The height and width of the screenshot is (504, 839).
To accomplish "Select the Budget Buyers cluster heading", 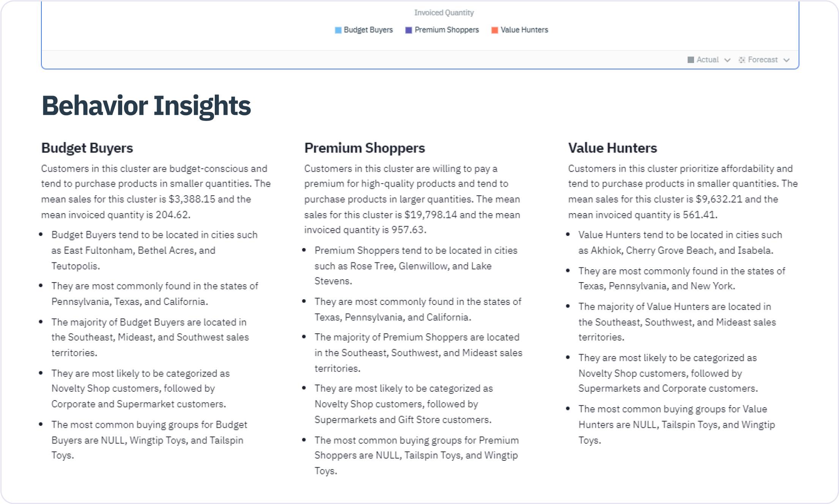I will (86, 147).
